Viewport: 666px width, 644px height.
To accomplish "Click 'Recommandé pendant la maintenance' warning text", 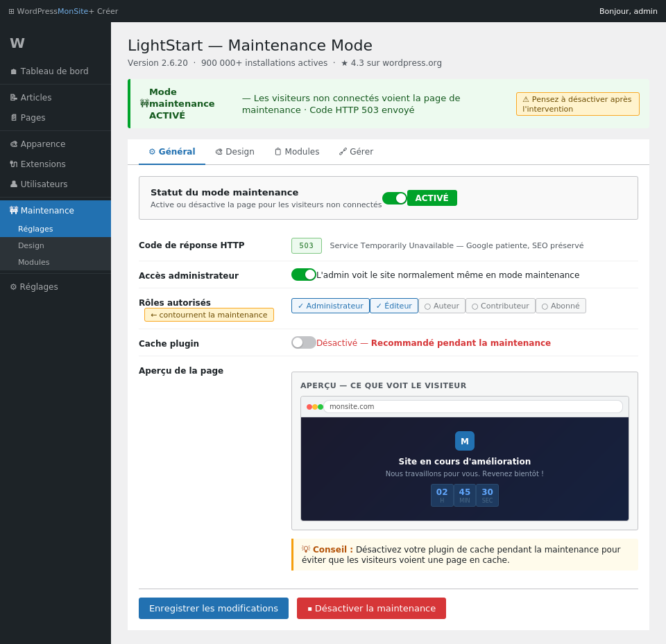I will [461, 342].
